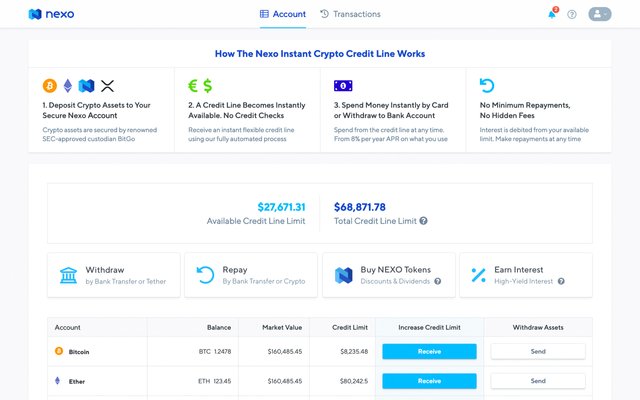The width and height of the screenshot is (640, 400).
Task: Click Ether balance ETH 123.45
Action: [215, 381]
